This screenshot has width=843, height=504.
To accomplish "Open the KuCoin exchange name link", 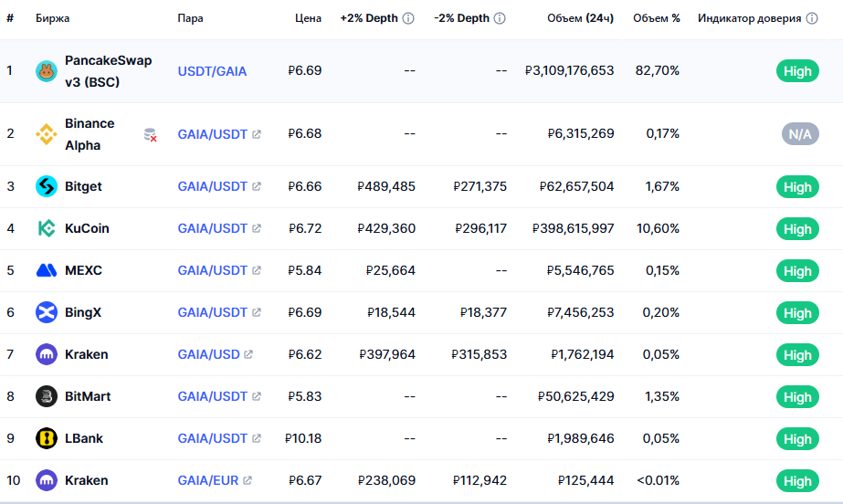I will [x=87, y=228].
